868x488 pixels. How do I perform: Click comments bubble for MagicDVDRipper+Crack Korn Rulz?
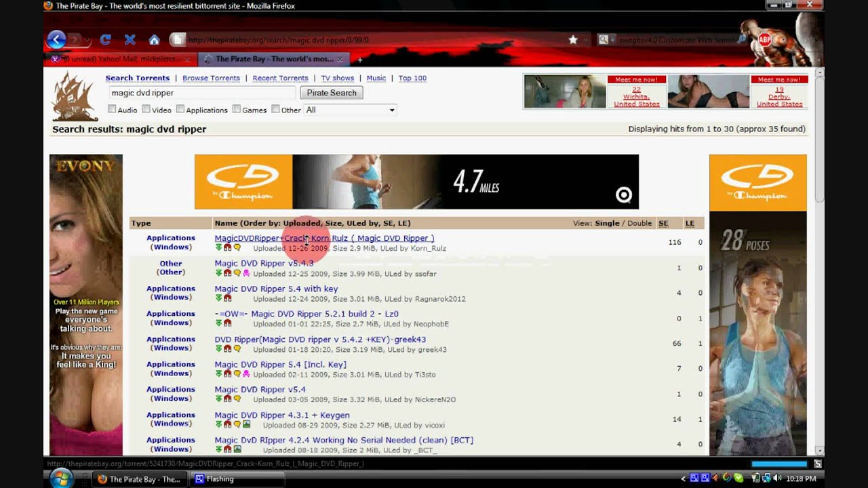237,248
